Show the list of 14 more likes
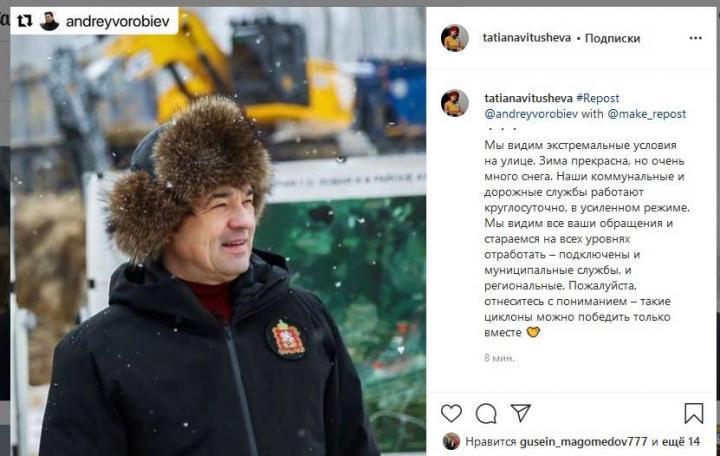Screen dimensions: 720x456 (x=681, y=442)
